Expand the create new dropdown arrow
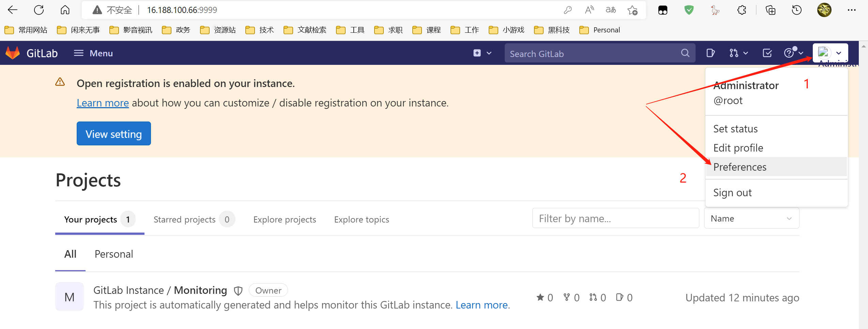 (x=489, y=53)
